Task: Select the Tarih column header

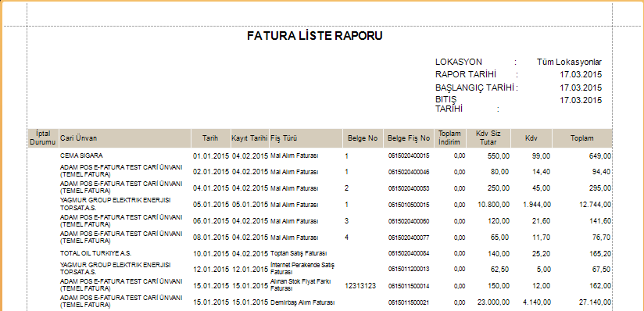Action: 210,138
